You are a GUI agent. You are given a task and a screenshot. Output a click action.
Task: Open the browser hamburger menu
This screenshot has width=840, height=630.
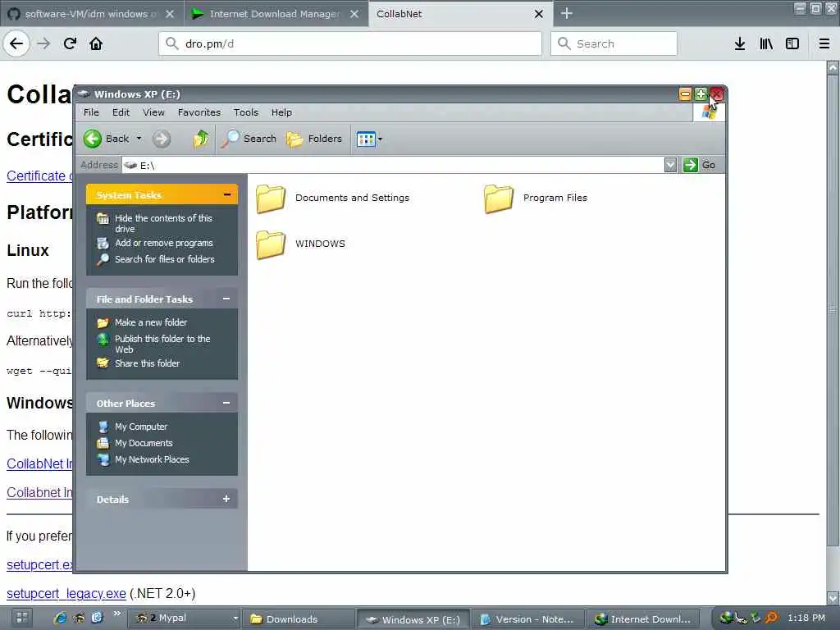(824, 44)
